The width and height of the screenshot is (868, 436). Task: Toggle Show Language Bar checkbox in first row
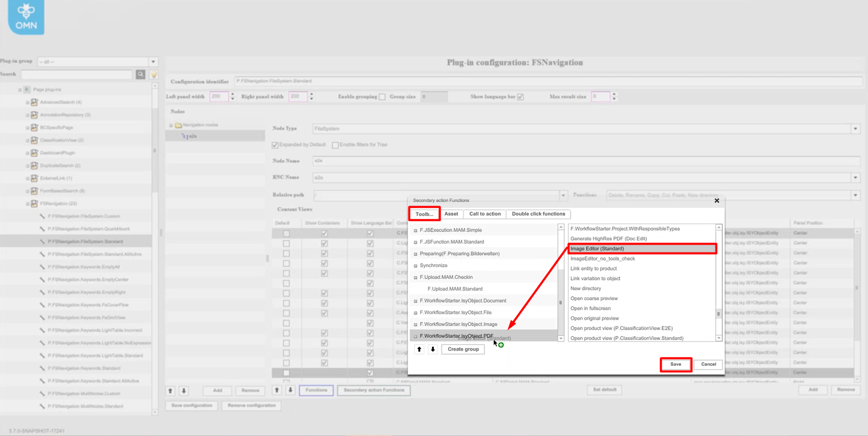(370, 233)
